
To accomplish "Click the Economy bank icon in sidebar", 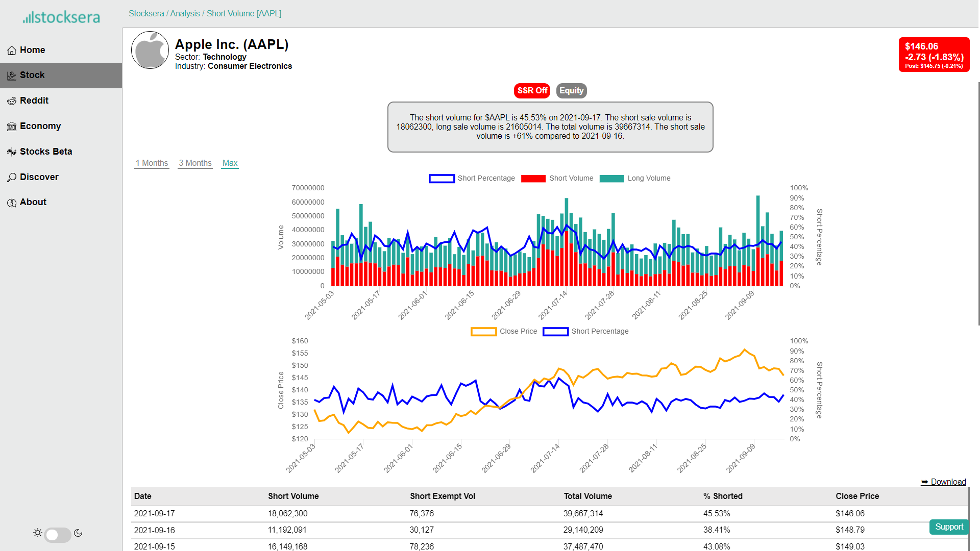I will (x=12, y=127).
